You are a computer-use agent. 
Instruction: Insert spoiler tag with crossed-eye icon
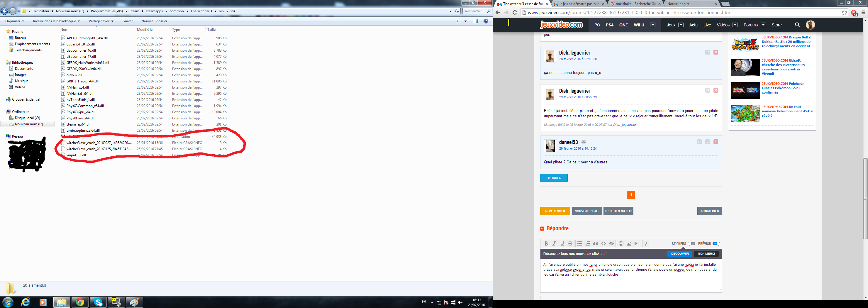point(611,244)
